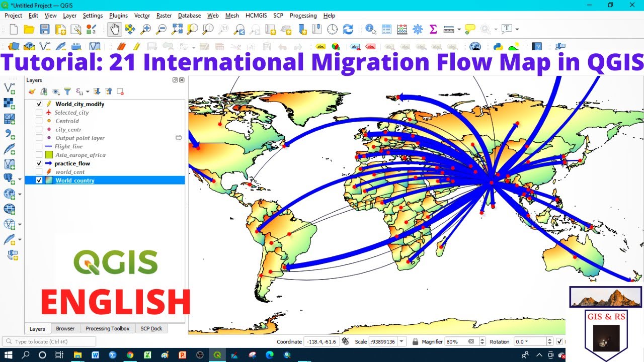Open the Measure tool dropdown arrow

coord(459,30)
